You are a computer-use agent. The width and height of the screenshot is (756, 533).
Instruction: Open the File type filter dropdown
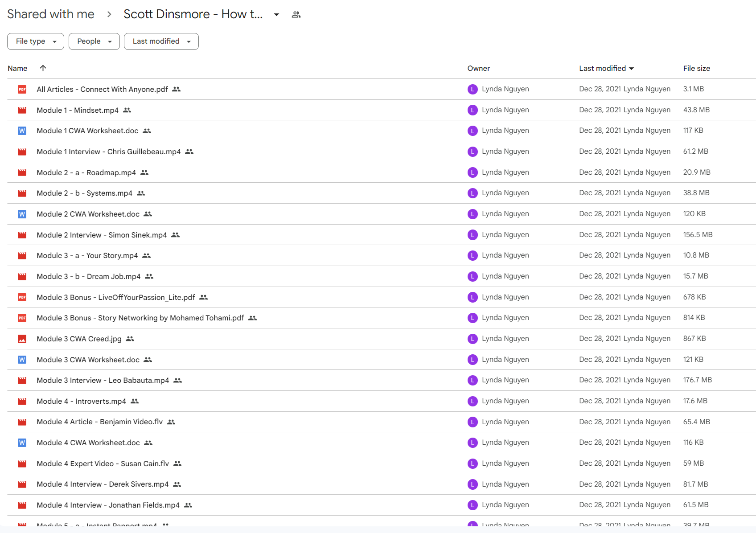click(x=36, y=41)
